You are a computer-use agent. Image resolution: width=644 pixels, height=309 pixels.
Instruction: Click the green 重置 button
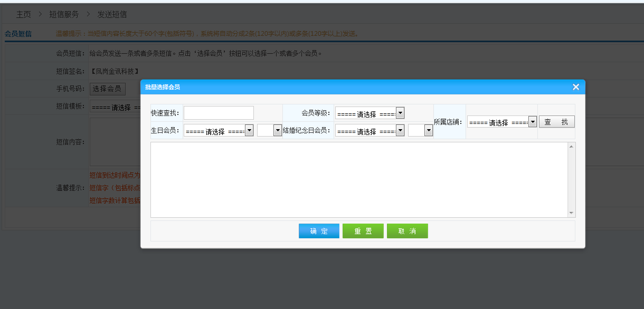(363, 231)
